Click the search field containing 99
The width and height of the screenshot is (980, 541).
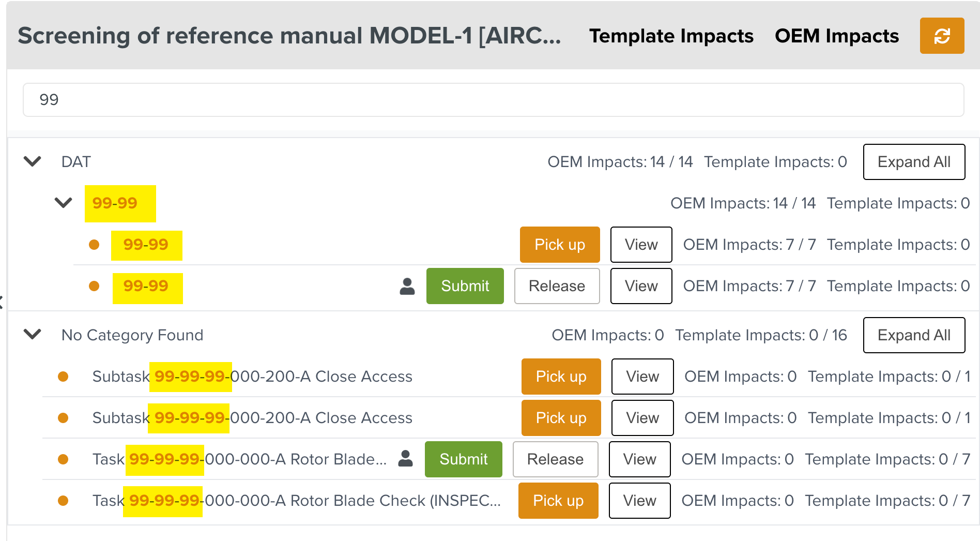tap(493, 100)
